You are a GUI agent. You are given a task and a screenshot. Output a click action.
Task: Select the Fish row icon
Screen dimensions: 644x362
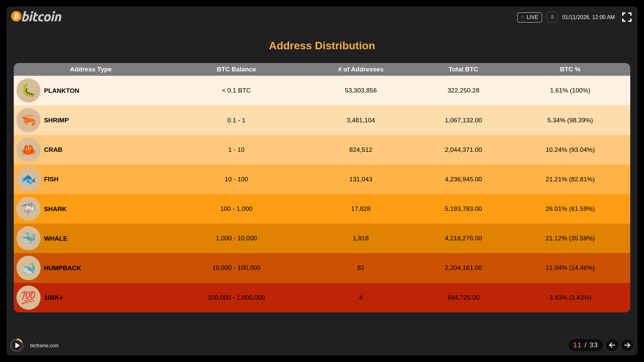[x=29, y=179]
